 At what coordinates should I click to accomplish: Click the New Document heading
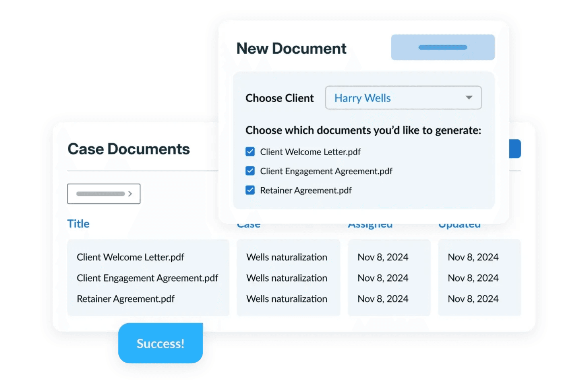pyautogui.click(x=291, y=48)
